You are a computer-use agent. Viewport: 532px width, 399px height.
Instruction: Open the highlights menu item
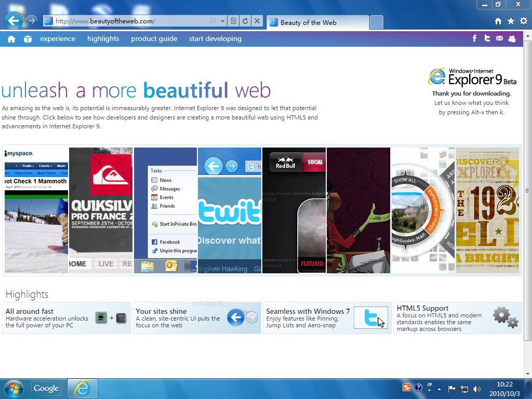[x=103, y=38]
